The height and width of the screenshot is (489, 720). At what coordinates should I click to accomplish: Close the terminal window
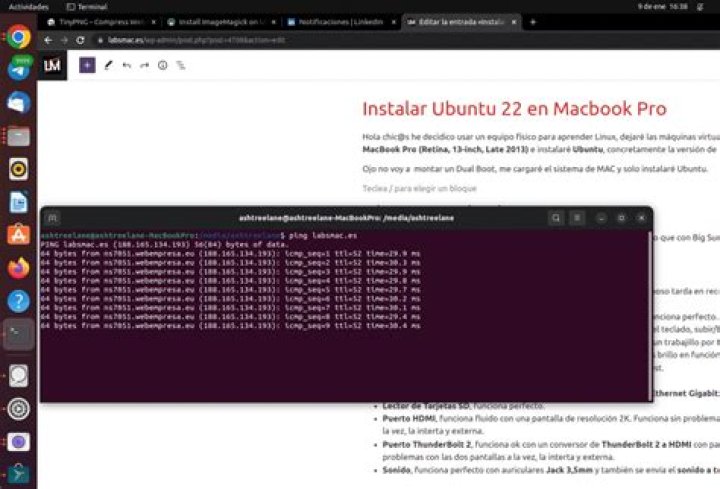[641, 218]
